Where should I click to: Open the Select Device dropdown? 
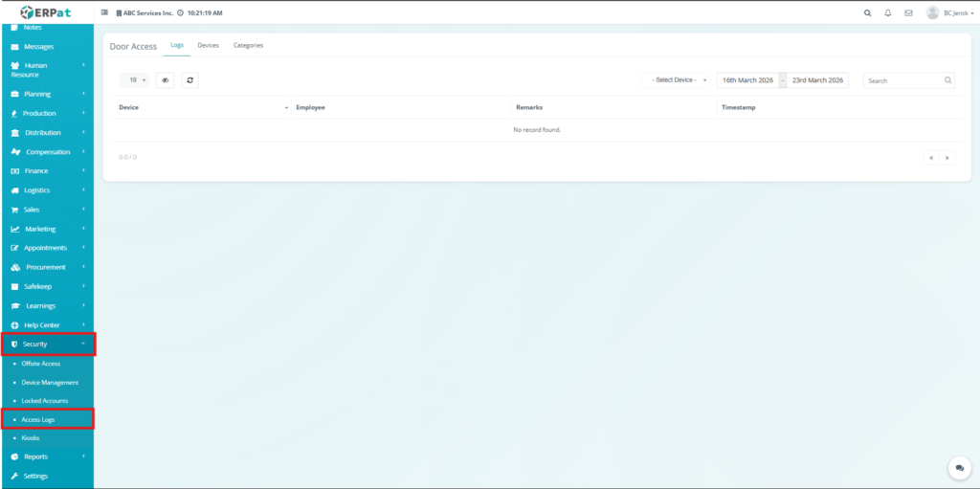[679, 80]
